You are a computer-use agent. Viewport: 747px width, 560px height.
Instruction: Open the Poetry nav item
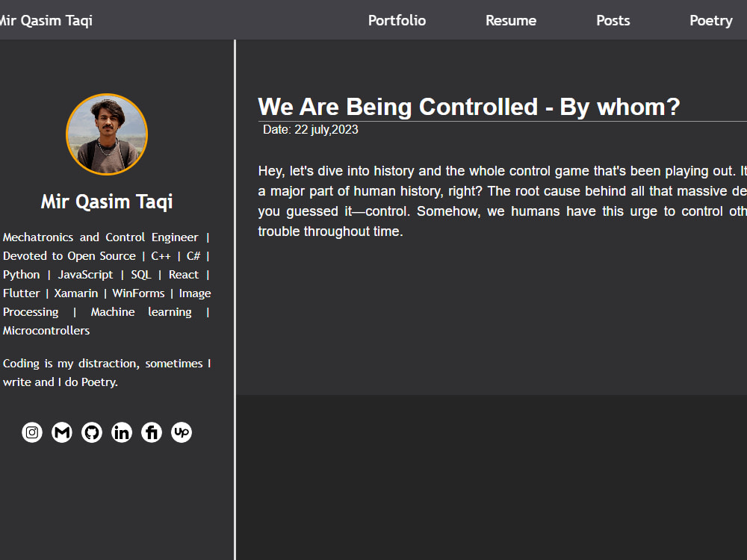[x=711, y=20]
